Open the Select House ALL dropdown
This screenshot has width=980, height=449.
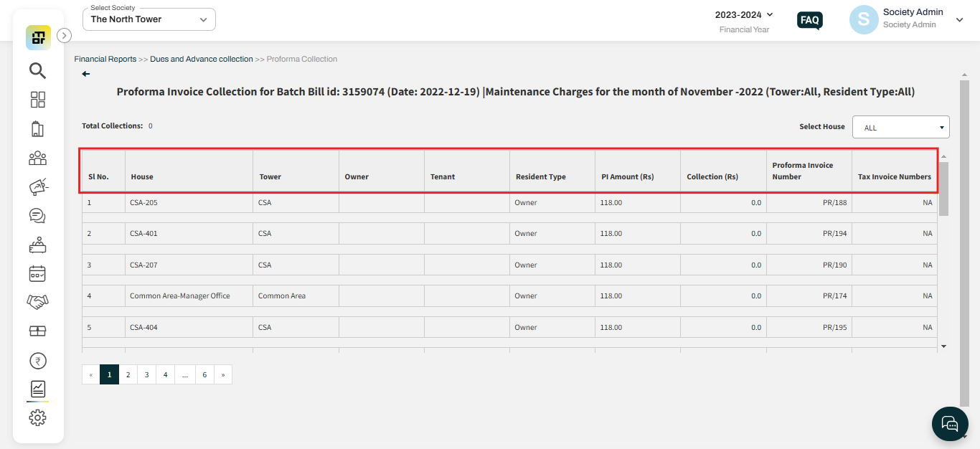(x=901, y=127)
